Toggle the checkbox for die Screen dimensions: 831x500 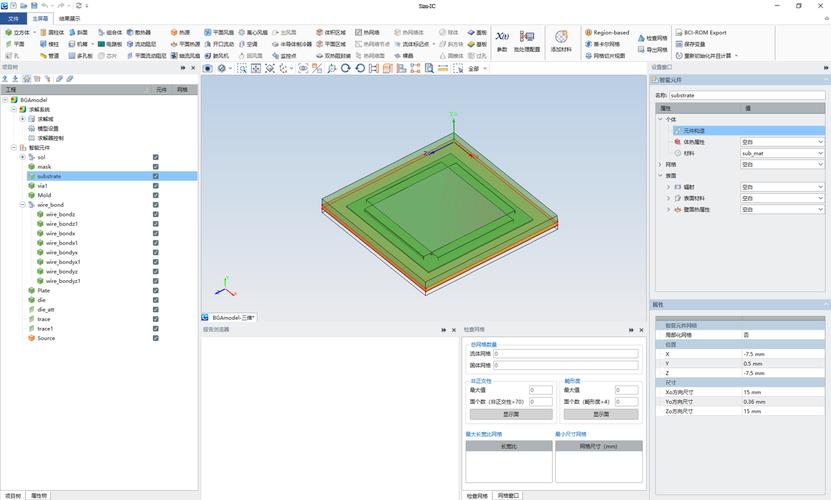pos(156,300)
